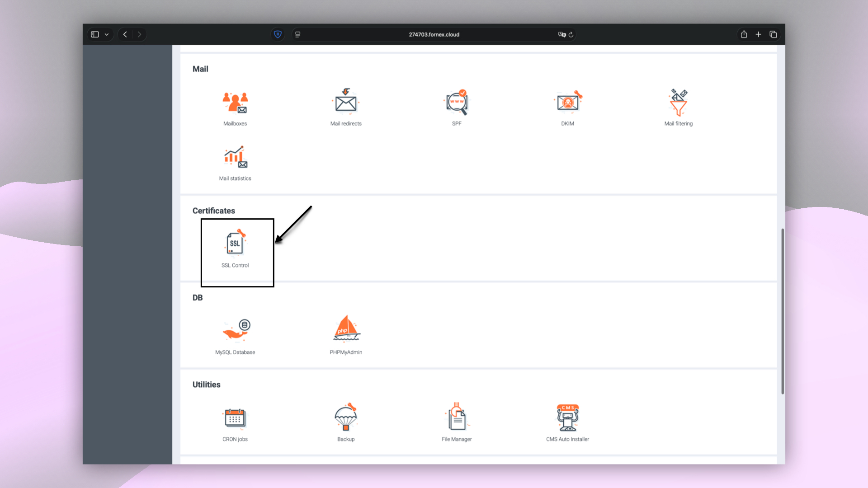
Task: Open MySQL Database manager
Action: [235, 331]
